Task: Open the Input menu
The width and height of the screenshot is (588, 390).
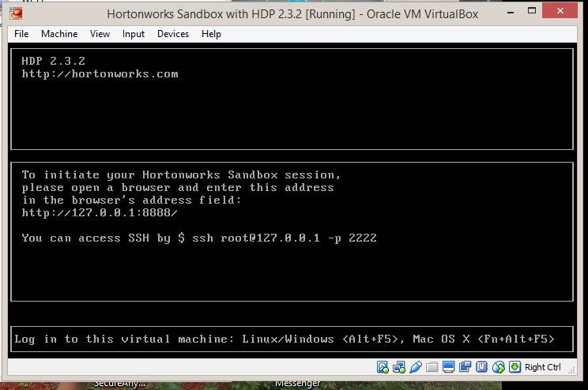Action: point(133,34)
